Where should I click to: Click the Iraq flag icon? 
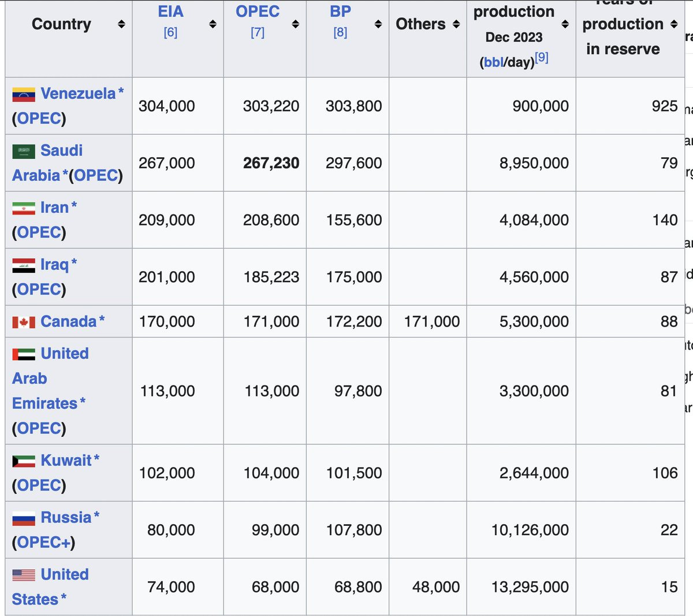pyautogui.click(x=24, y=265)
